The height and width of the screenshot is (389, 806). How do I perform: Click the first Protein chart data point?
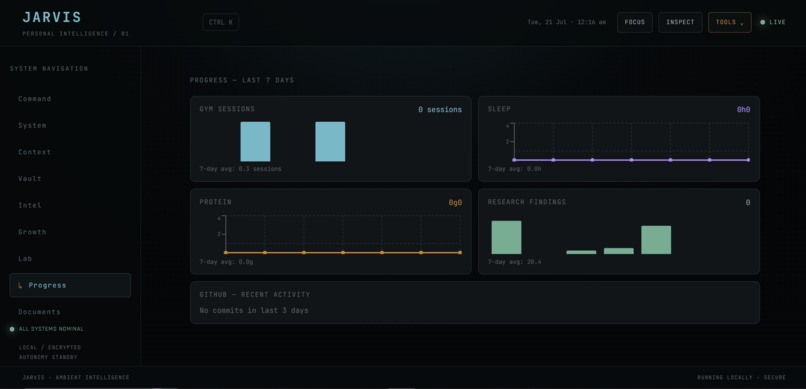(226, 252)
